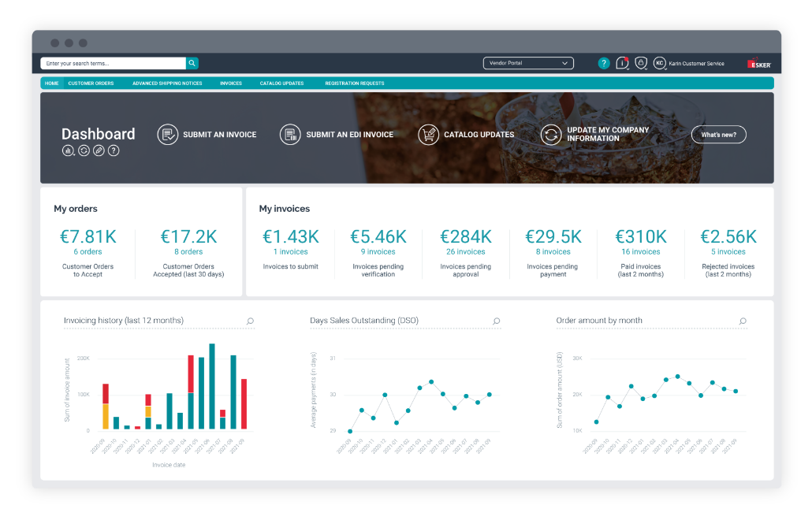The width and height of the screenshot is (812, 520).
Task: Click the '5 invoices' link
Action: [x=728, y=252]
